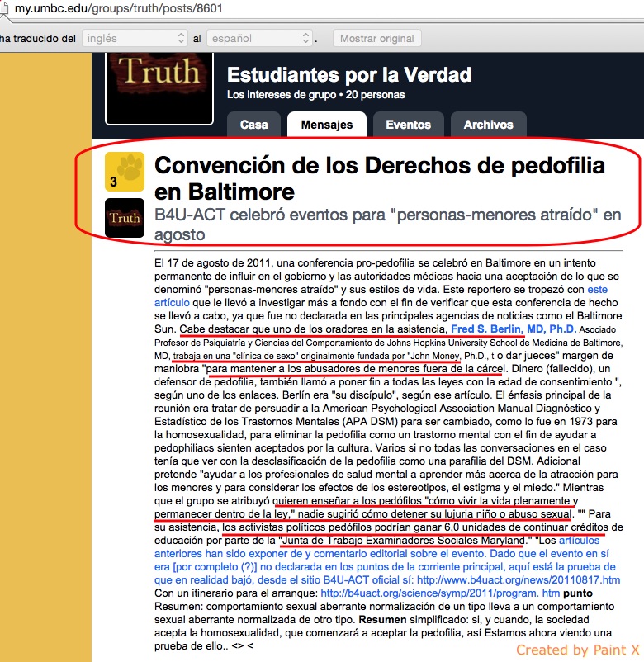Click the small Truth avatar beside the post
The image size is (644, 662).
[x=124, y=218]
